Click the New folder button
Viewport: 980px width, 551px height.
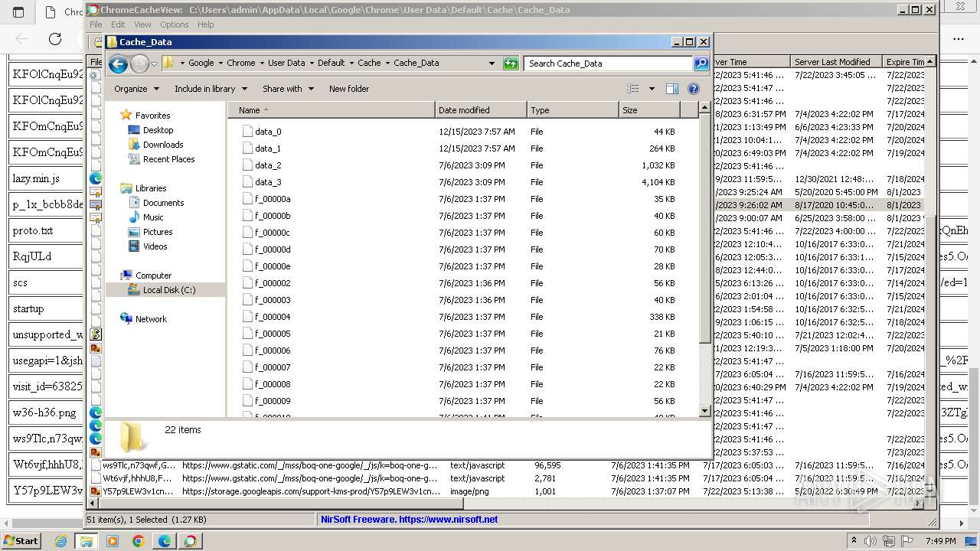pyautogui.click(x=349, y=89)
